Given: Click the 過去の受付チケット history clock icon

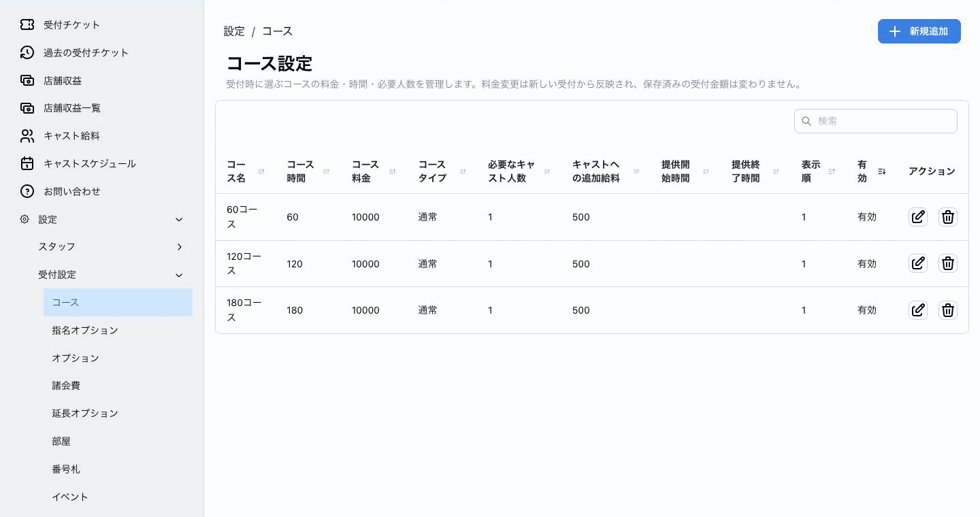Looking at the screenshot, I should 27,52.
